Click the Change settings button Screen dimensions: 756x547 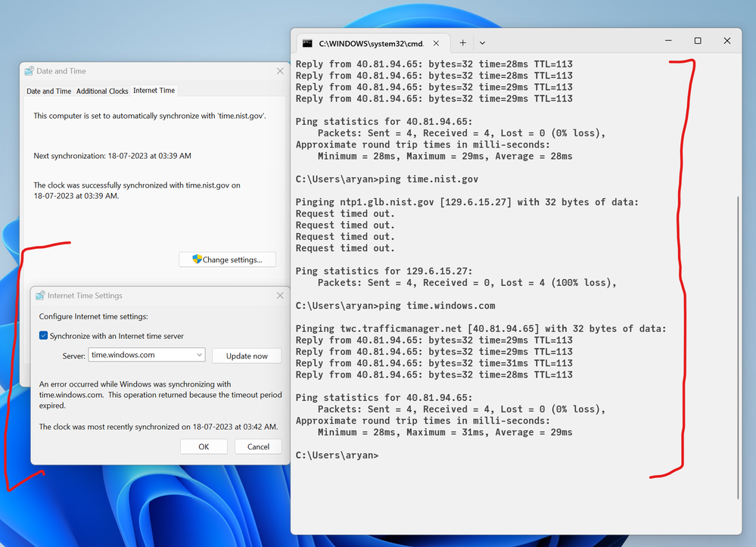point(228,260)
